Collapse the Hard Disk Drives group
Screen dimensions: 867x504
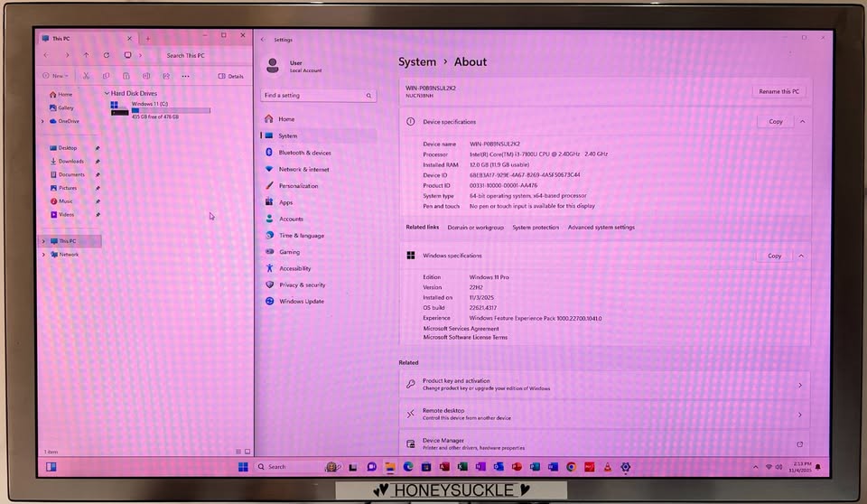(107, 93)
